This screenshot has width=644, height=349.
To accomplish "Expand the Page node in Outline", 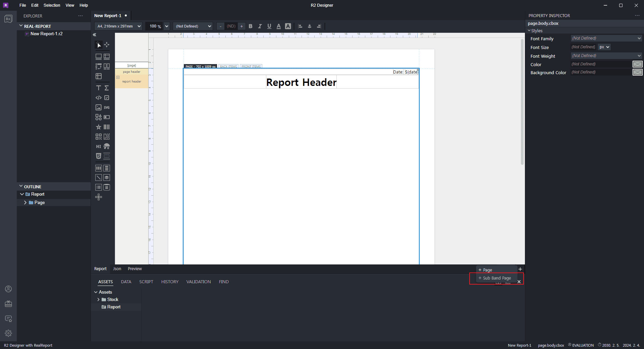I will point(25,203).
